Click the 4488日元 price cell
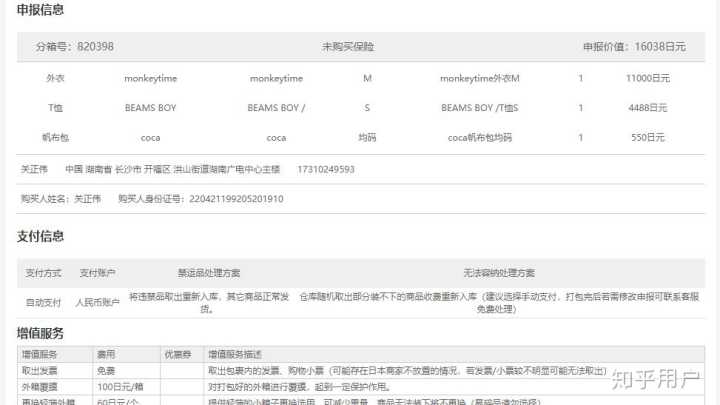The width and height of the screenshot is (720, 405). 647,107
